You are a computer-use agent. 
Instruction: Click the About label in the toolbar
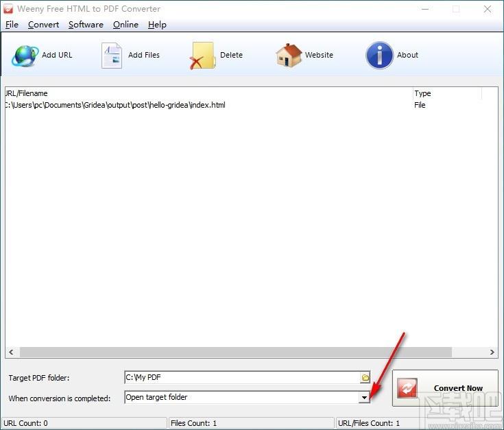(x=407, y=55)
